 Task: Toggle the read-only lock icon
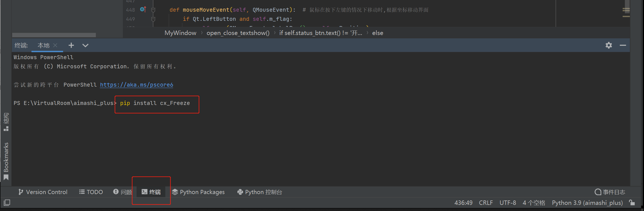pyautogui.click(x=632, y=202)
